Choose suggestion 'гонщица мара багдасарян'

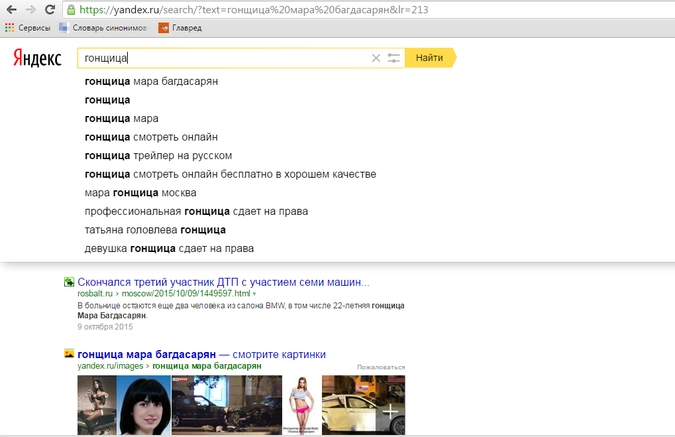151,81
